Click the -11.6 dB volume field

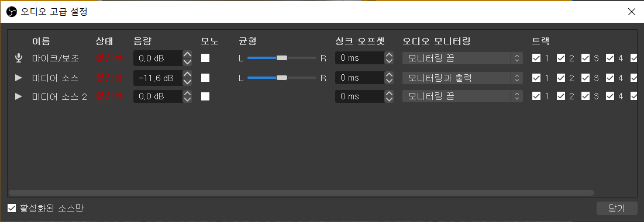[x=158, y=78]
